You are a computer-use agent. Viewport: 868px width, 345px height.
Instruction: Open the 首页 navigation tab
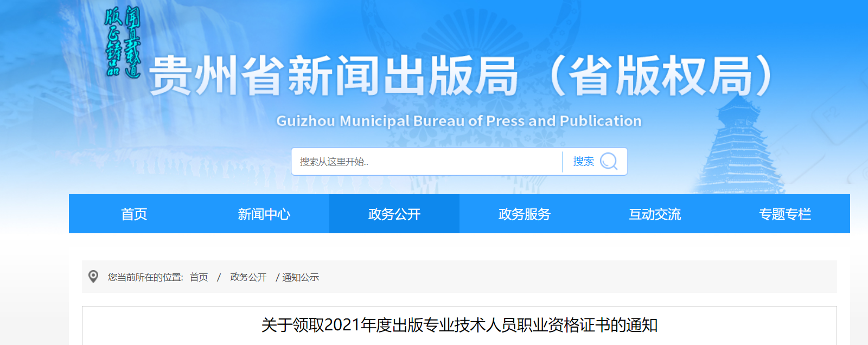(x=134, y=214)
